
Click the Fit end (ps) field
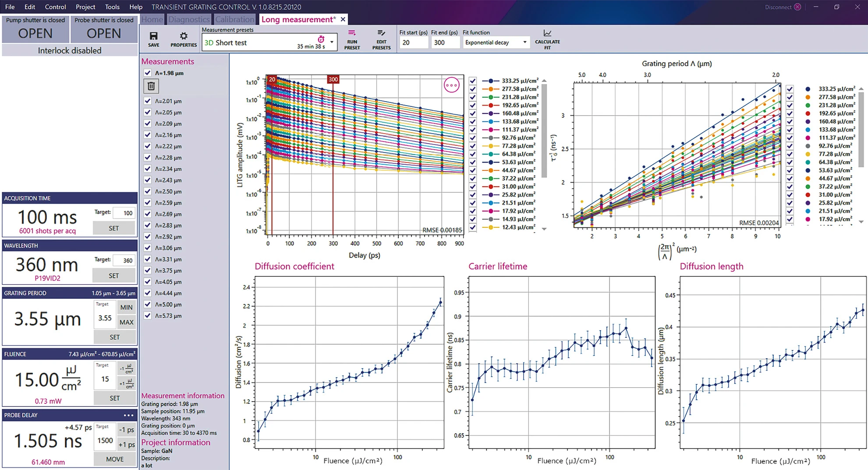coord(445,42)
